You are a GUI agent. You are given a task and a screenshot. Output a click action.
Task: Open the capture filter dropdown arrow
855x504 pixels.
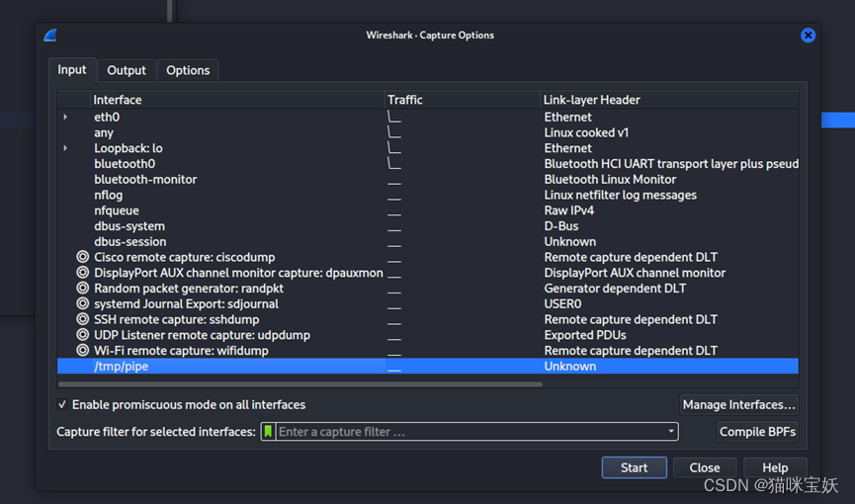pyautogui.click(x=671, y=432)
